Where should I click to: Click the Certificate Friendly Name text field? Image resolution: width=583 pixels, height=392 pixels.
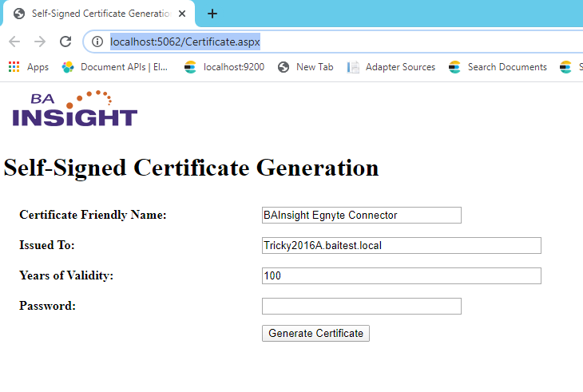click(361, 215)
